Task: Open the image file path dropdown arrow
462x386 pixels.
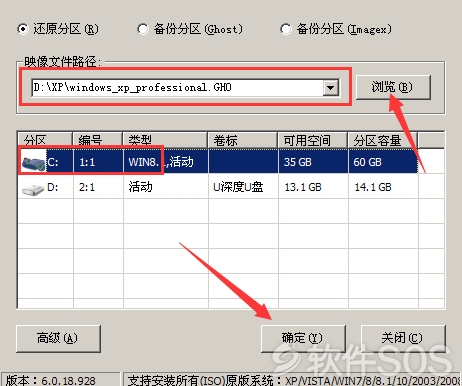Action: (x=331, y=88)
